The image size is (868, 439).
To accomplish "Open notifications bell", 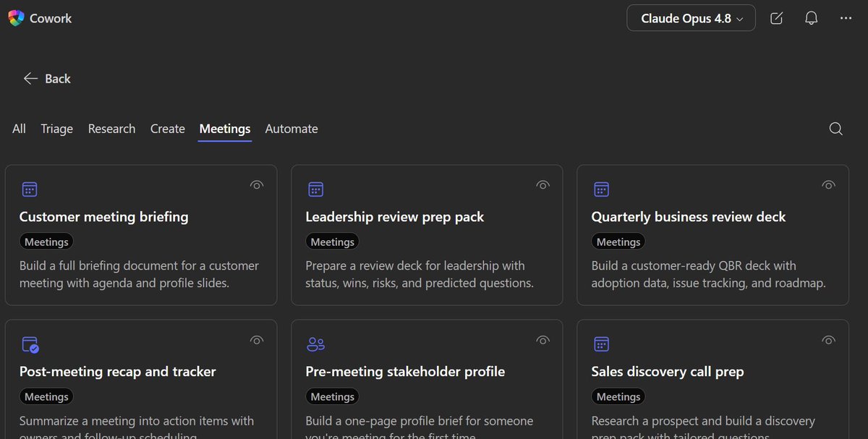I will [x=811, y=18].
